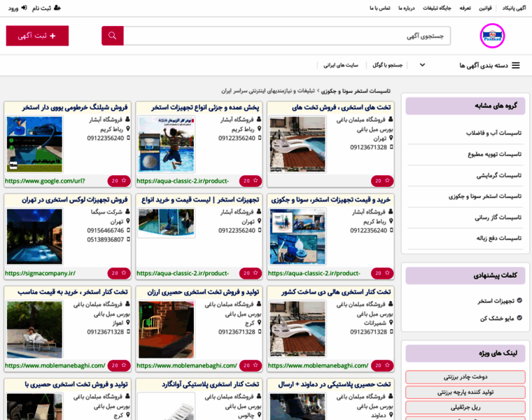Open قوانین menu item
532x420 pixels.
485,8
